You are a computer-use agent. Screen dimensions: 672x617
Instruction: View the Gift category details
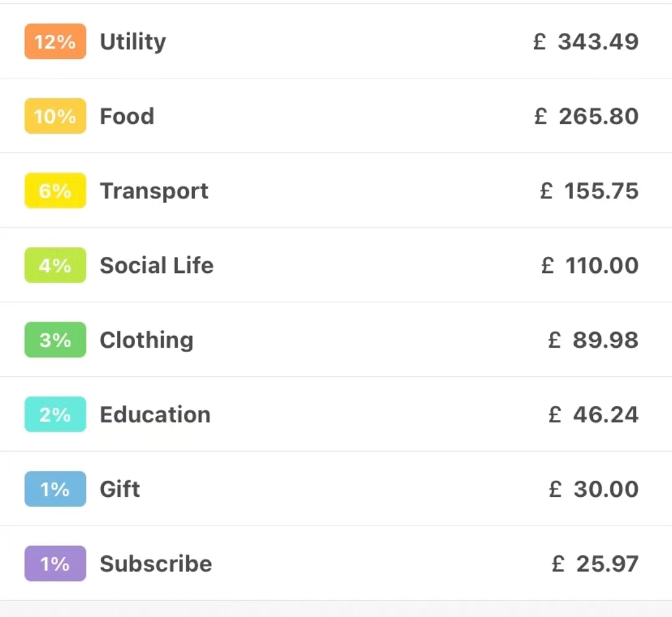(120, 489)
